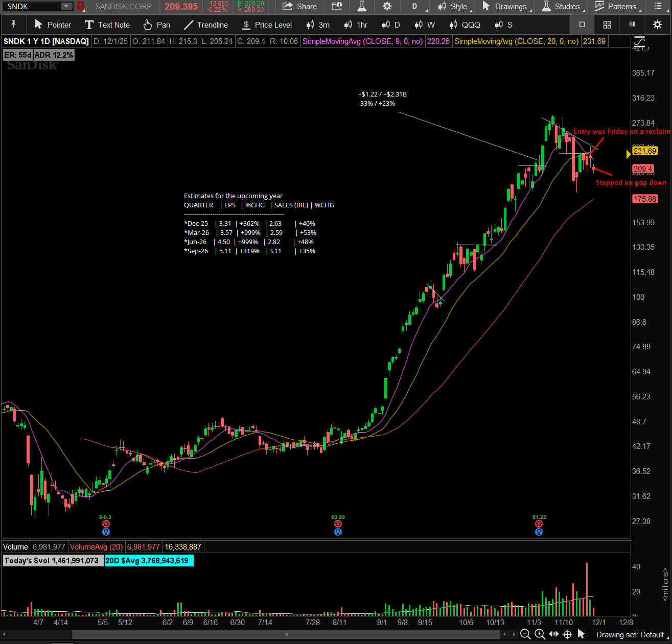Viewport: 672px width, 644px height.
Task: Set weekly W timeframe
Action: [425, 25]
